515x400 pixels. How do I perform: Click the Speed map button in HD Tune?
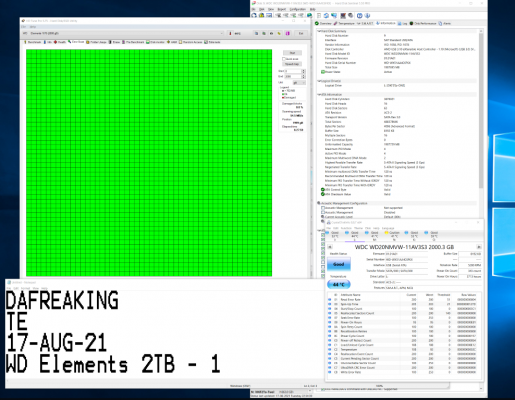click(x=292, y=64)
